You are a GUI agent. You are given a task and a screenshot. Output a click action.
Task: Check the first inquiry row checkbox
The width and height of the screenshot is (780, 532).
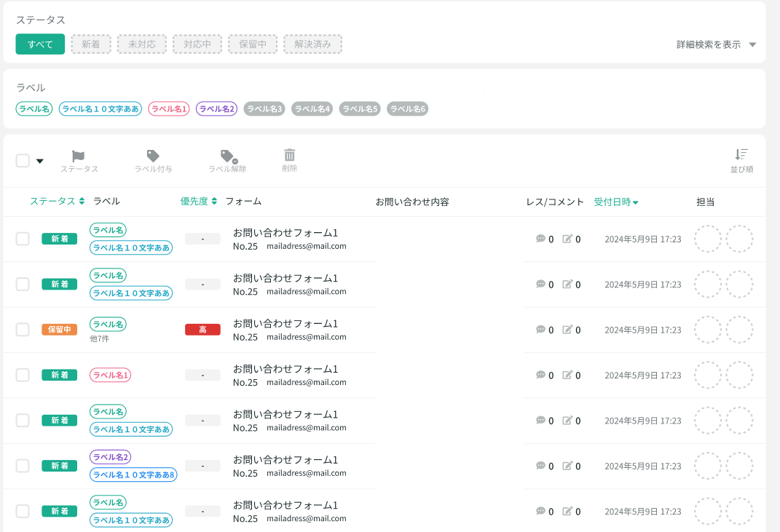click(23, 239)
